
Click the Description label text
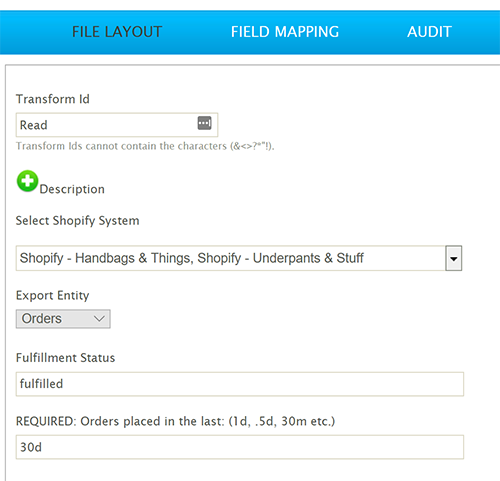tap(72, 189)
